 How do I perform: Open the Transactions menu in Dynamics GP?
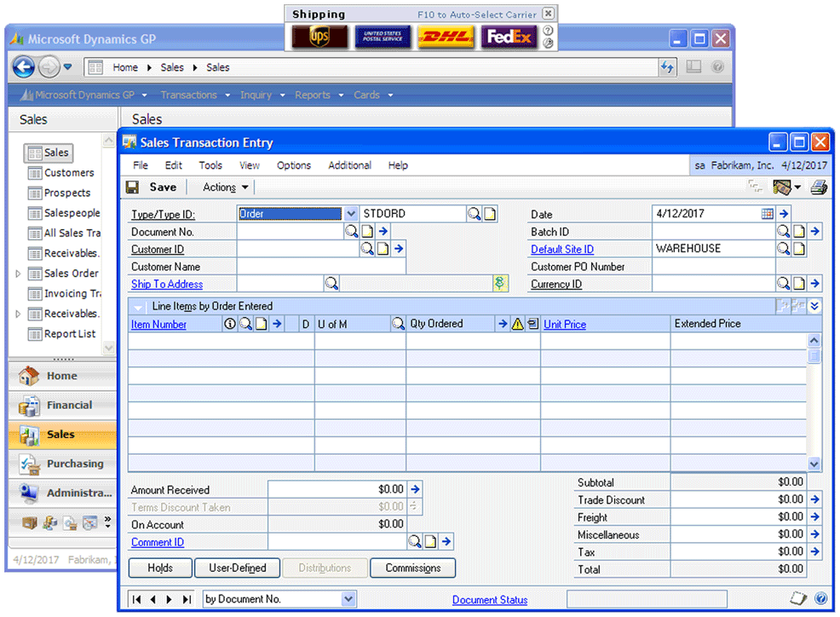189,95
